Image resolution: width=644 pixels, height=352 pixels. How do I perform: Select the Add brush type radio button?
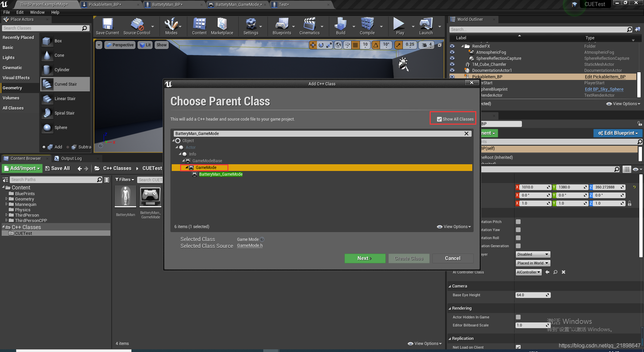(x=44, y=147)
